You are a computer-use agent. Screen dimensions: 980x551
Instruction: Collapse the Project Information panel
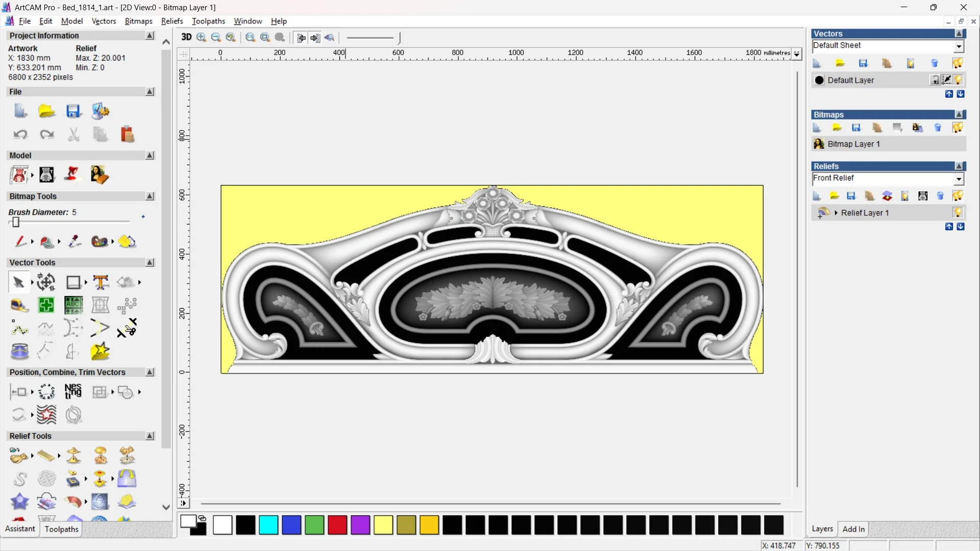[x=150, y=36]
